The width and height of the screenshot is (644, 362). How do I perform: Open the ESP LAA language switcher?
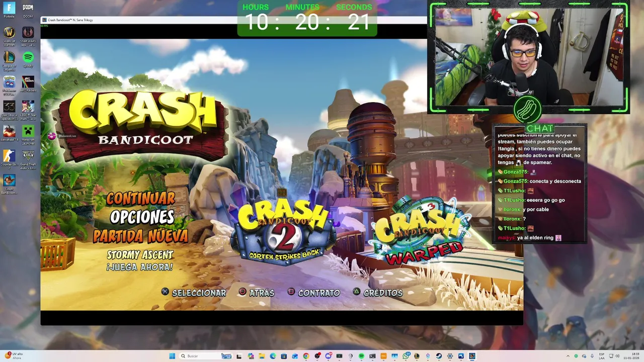pos(602,356)
